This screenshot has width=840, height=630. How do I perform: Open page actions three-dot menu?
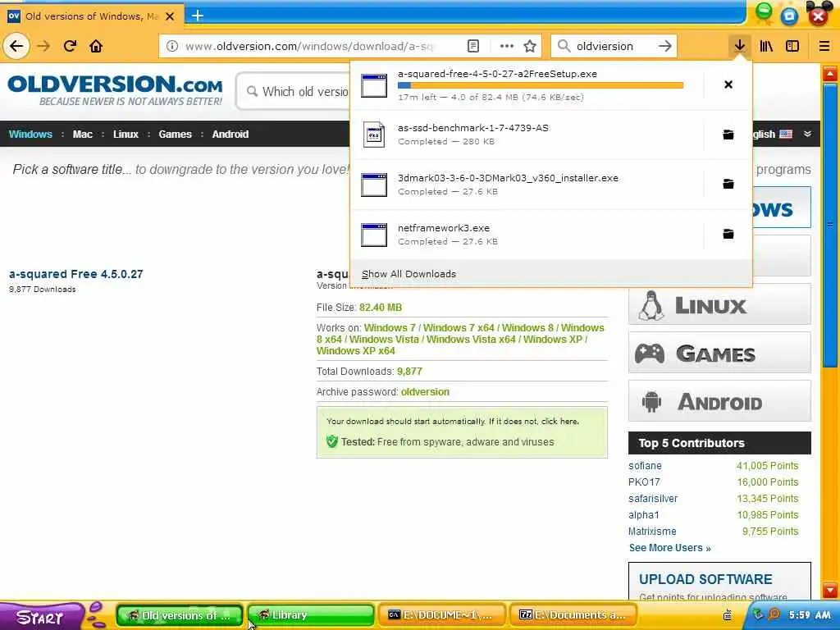pyautogui.click(x=506, y=46)
